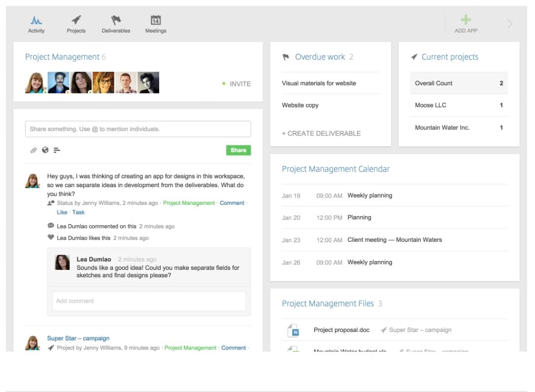This screenshot has height=392, width=535.
Task: Click the flag icon beside Overdue work
Action: click(286, 57)
